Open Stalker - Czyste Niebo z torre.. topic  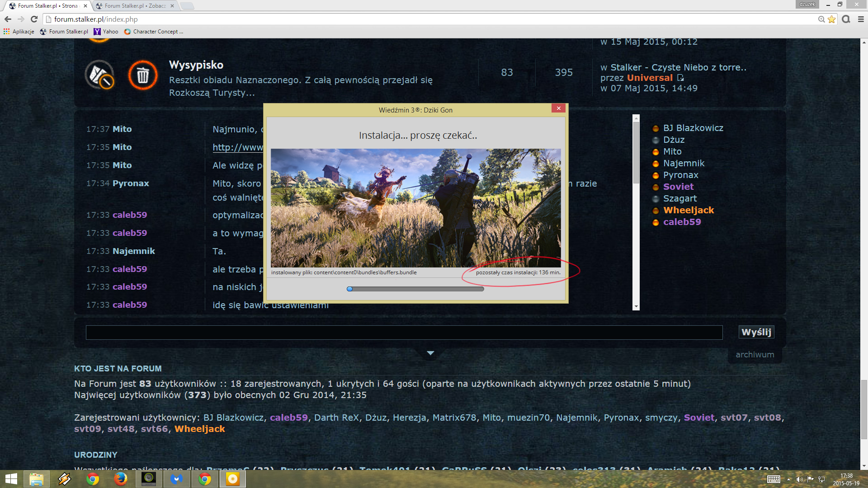click(679, 67)
